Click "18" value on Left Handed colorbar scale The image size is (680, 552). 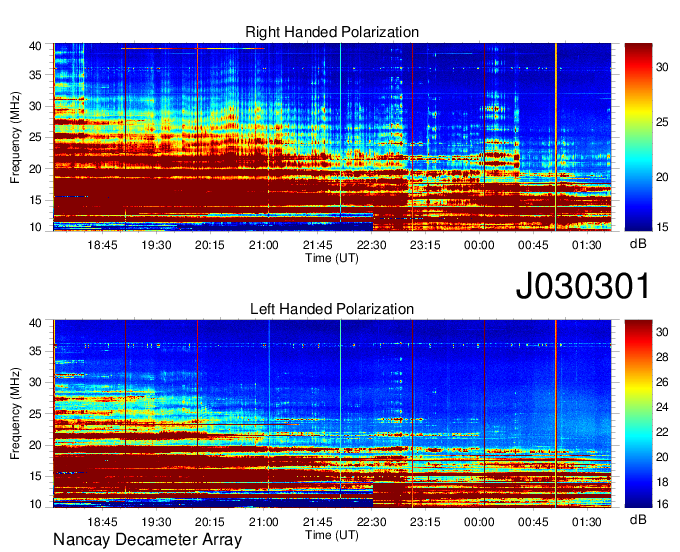click(662, 482)
